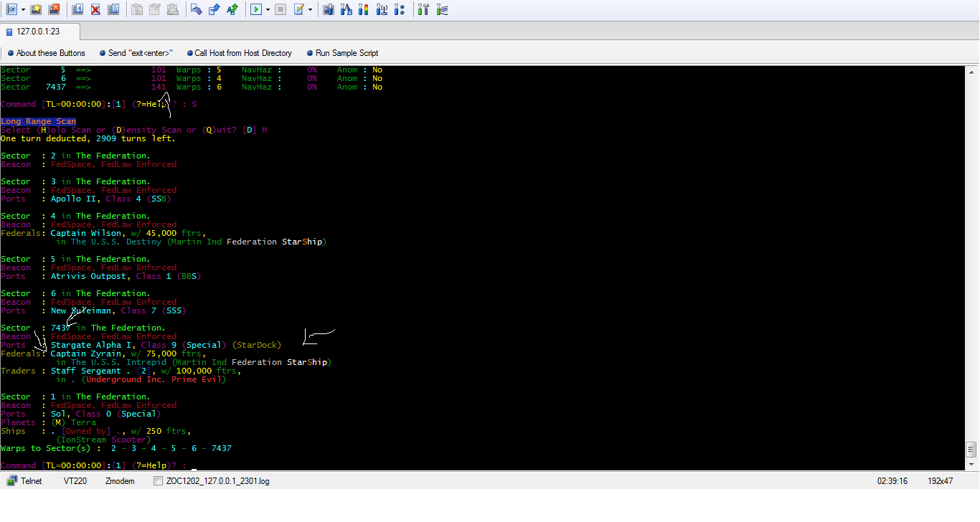Image resolution: width=980 pixels, height=522 pixels.
Task: Click the Run Sample Script button
Action: pyautogui.click(x=342, y=53)
